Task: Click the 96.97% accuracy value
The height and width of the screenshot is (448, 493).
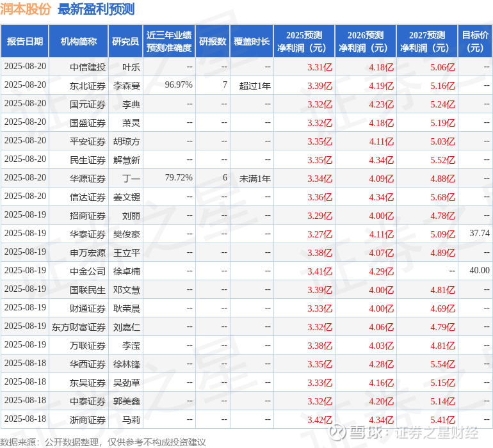Action: [179, 84]
